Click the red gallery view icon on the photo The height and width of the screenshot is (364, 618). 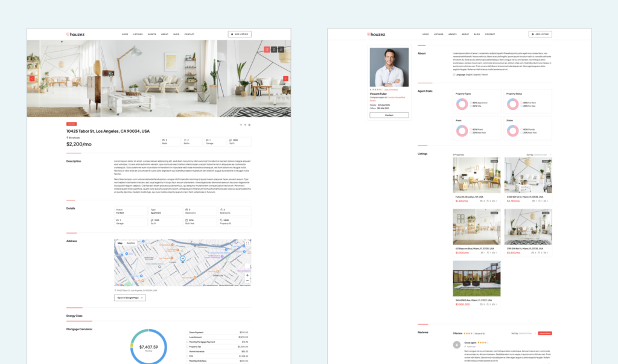266,49
